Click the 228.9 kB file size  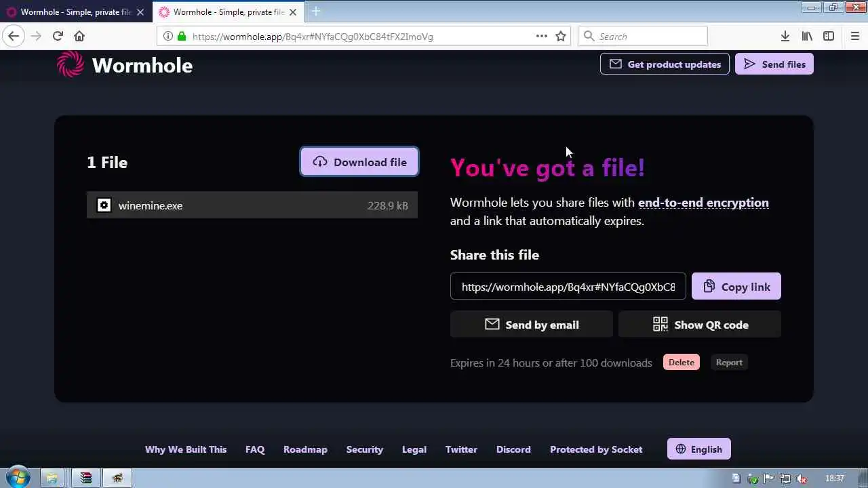(x=388, y=205)
